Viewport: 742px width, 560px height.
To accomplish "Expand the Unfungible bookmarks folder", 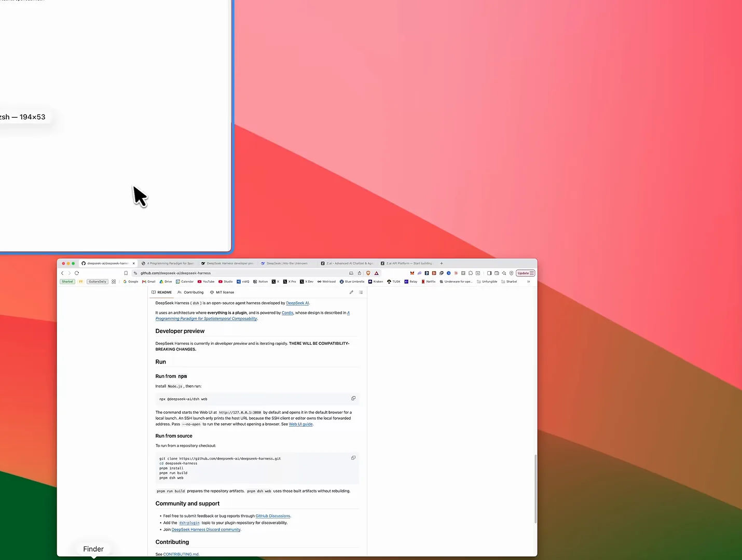I will [487, 282].
